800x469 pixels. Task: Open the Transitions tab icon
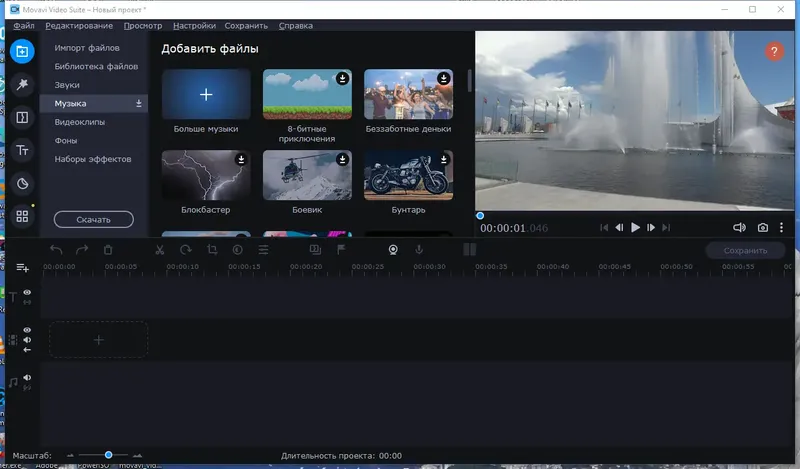coord(22,117)
